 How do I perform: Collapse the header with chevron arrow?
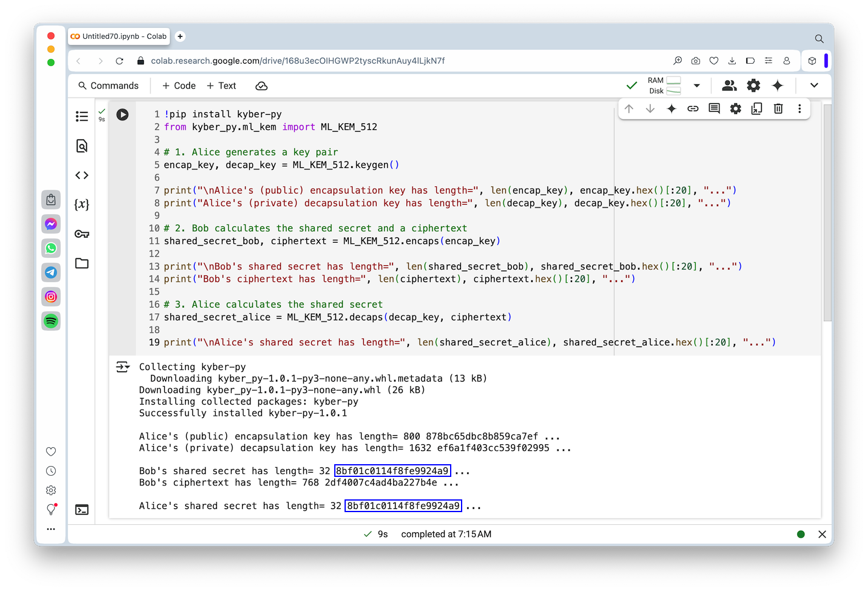814,86
